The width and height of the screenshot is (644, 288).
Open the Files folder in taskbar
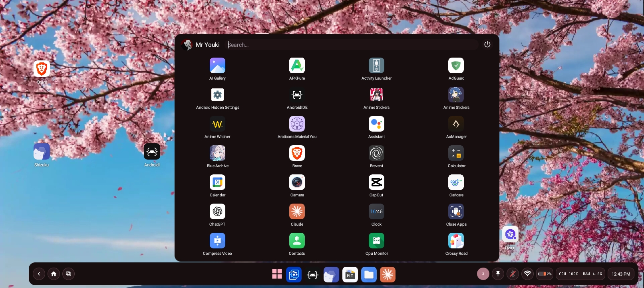tap(369, 274)
